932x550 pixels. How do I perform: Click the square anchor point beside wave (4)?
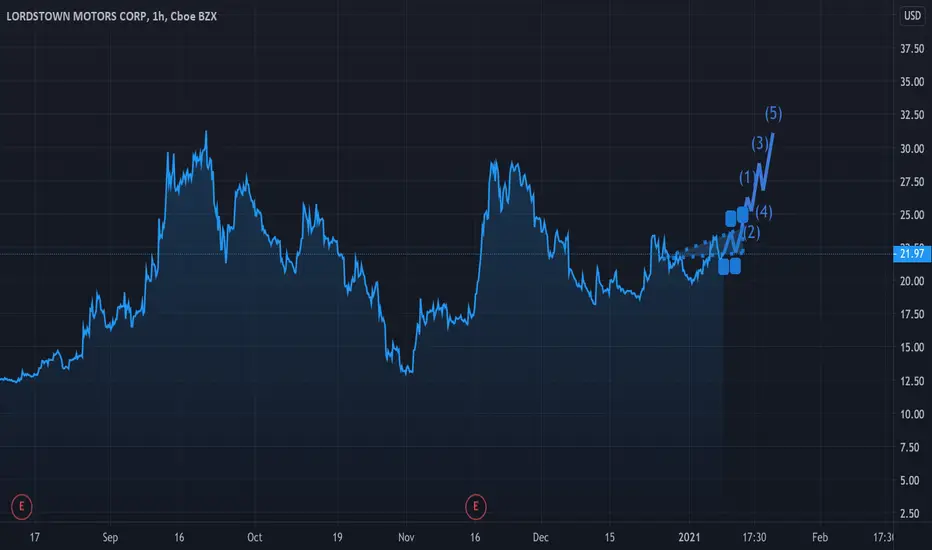click(x=742, y=215)
